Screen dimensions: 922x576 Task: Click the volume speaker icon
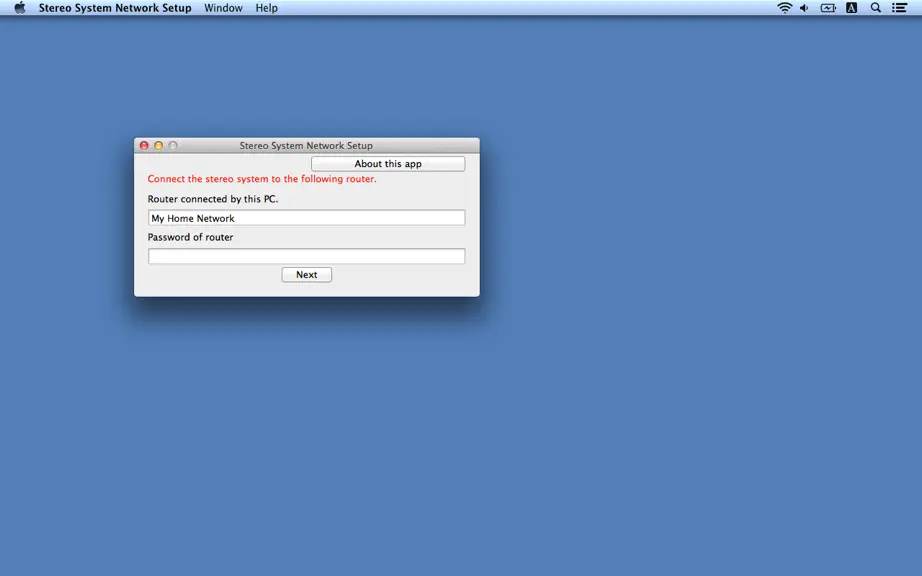(x=804, y=8)
